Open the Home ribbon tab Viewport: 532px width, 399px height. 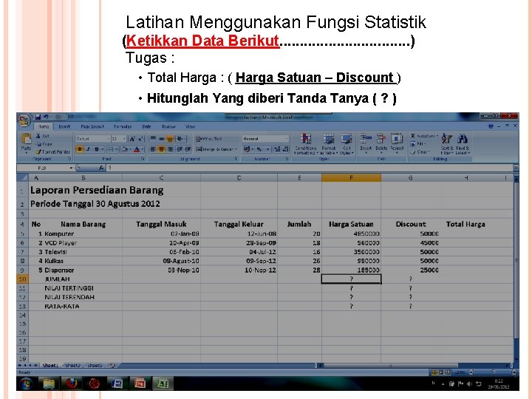pos(44,126)
